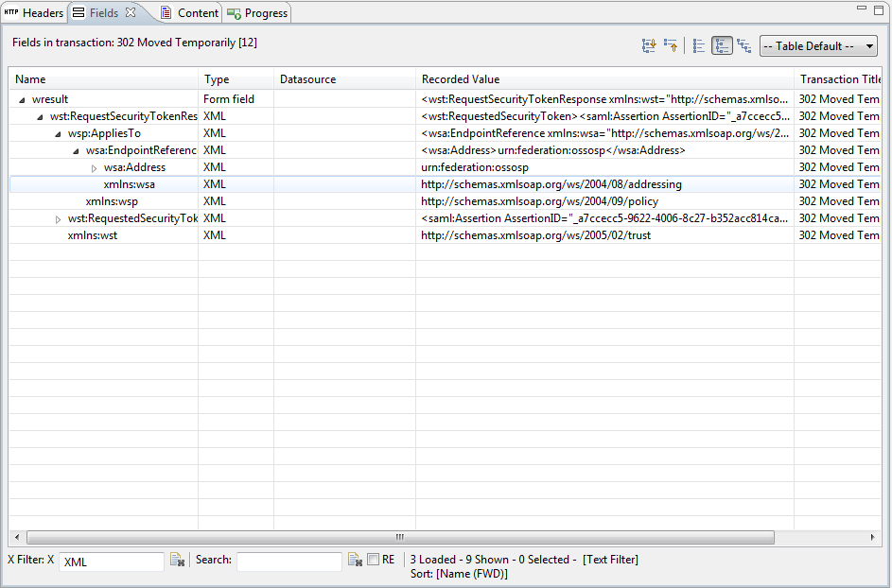Click the expand all tree nodes icon
The height and width of the screenshot is (588, 892).
649,45
